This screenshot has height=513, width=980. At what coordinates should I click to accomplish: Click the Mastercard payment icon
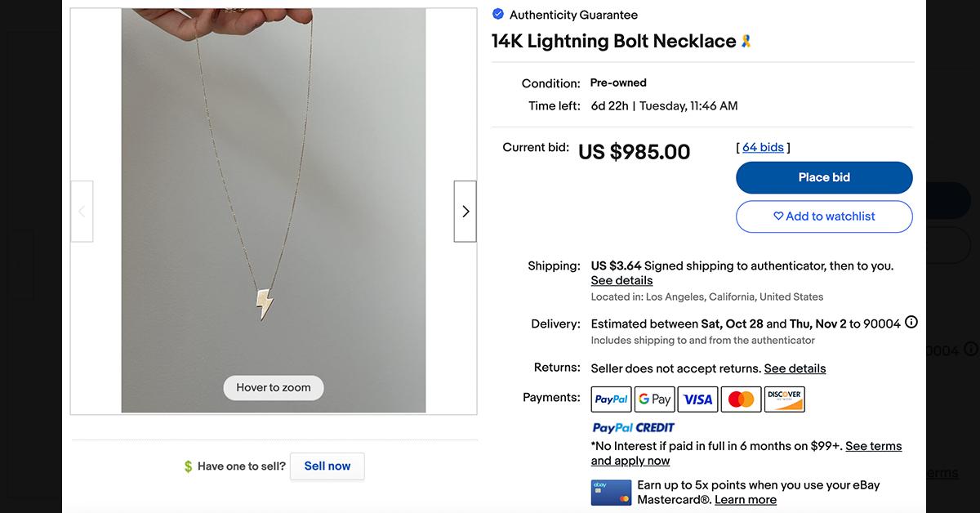pos(741,399)
